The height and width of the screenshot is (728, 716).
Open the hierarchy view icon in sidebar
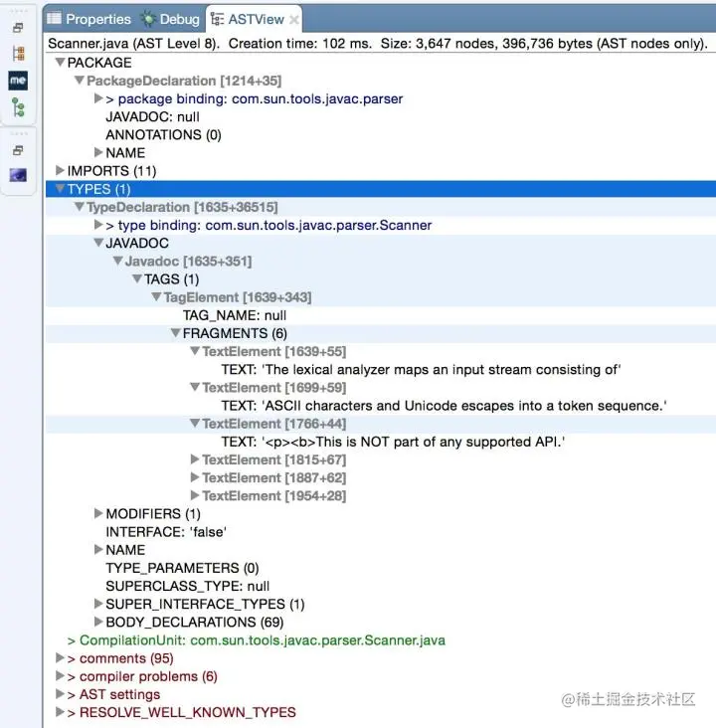[x=18, y=54]
